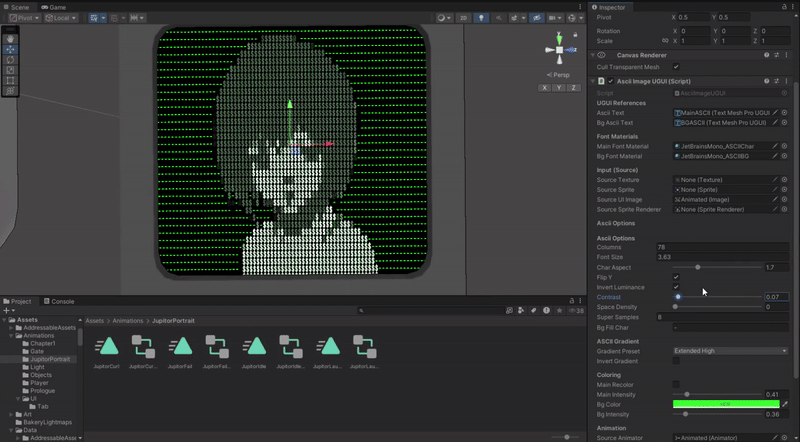Edit the Main Font Material pencil icon
This screenshot has width=800, height=442.
point(775,146)
